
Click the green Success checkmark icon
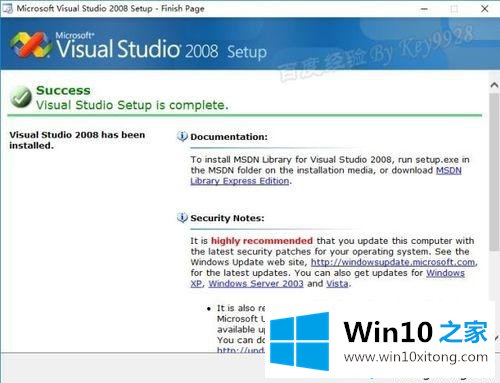(21, 97)
